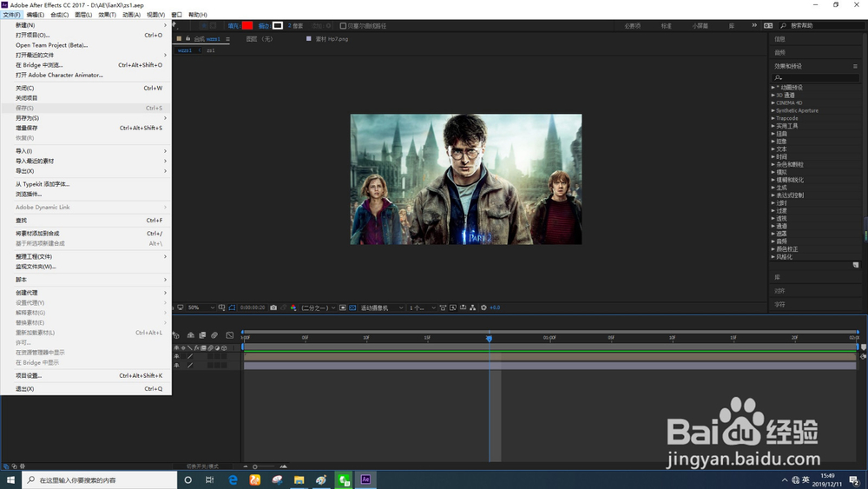Click the blue playhead marker on timeline
868x489 pixels.
point(489,338)
